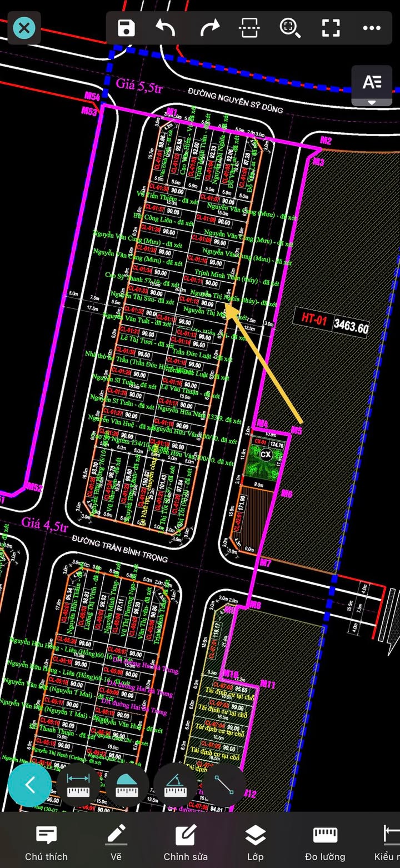Select the angle measure tool

point(176,785)
